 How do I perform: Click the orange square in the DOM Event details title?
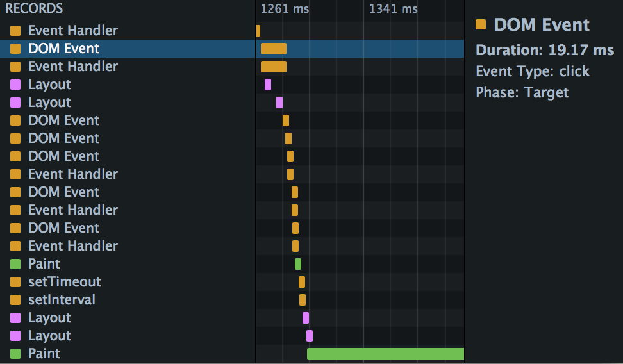(481, 25)
